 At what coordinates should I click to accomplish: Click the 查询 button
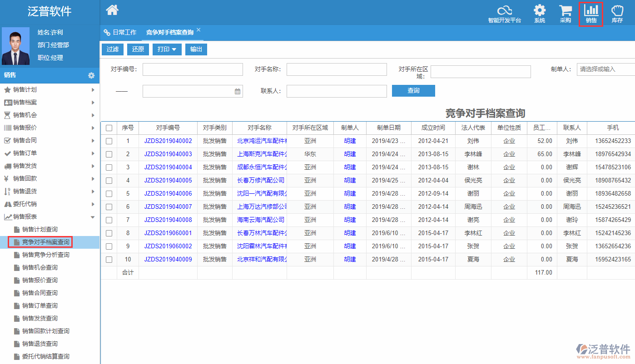[413, 91]
